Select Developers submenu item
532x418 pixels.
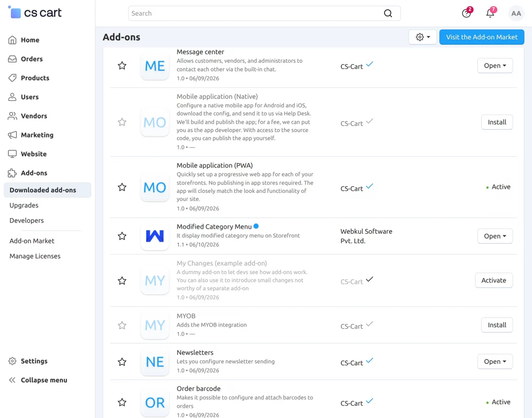pos(27,220)
